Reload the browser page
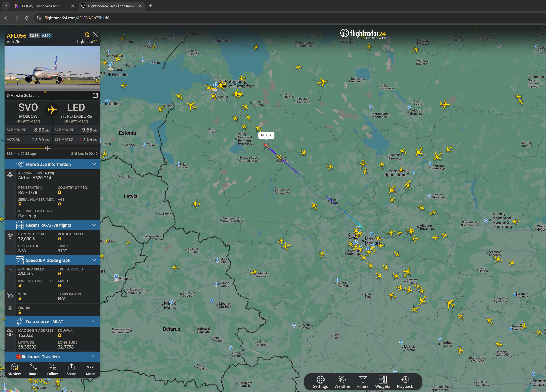546x392 pixels. [x=27, y=18]
